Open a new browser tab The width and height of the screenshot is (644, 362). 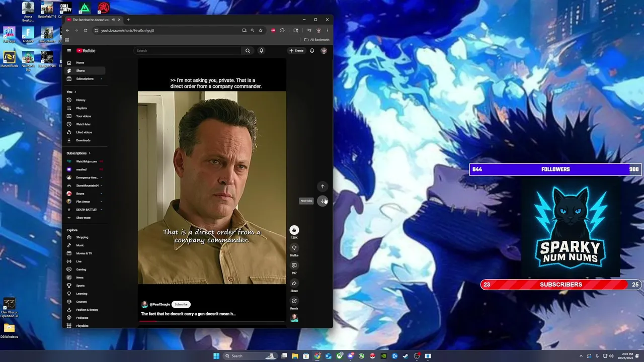click(x=128, y=20)
